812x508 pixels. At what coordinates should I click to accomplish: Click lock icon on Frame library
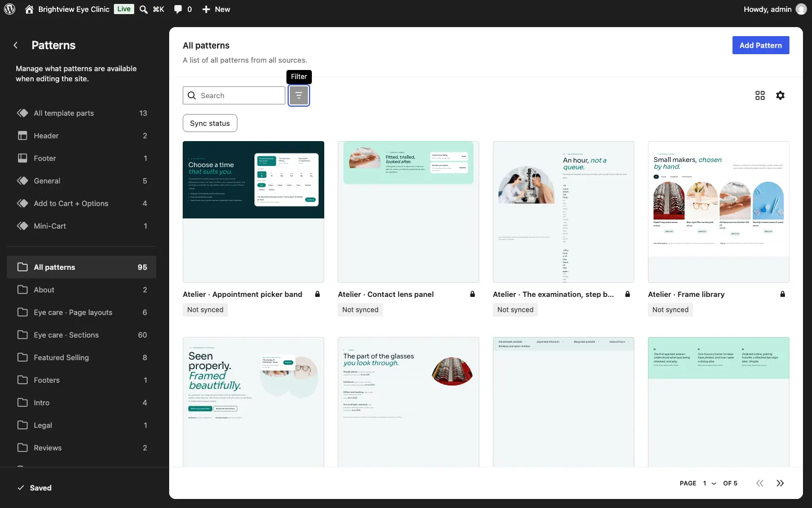783,294
